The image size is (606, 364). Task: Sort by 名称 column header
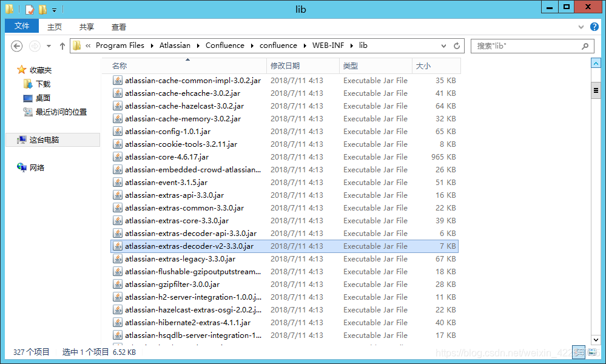click(184, 66)
